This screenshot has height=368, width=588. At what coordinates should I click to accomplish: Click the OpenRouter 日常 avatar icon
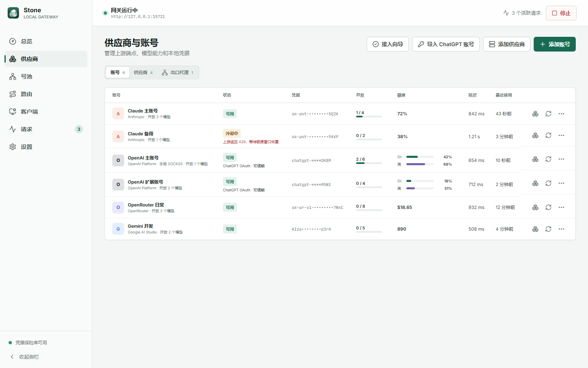coord(118,207)
